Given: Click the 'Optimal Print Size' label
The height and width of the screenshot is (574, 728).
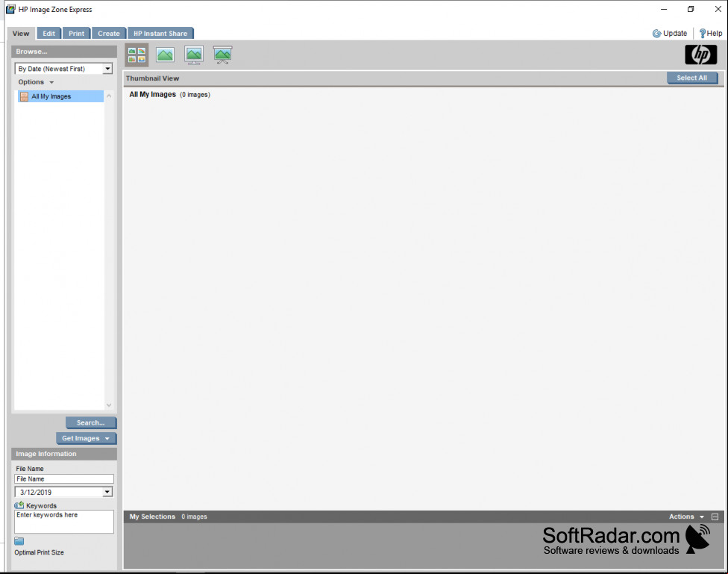Looking at the screenshot, I should tap(39, 552).
